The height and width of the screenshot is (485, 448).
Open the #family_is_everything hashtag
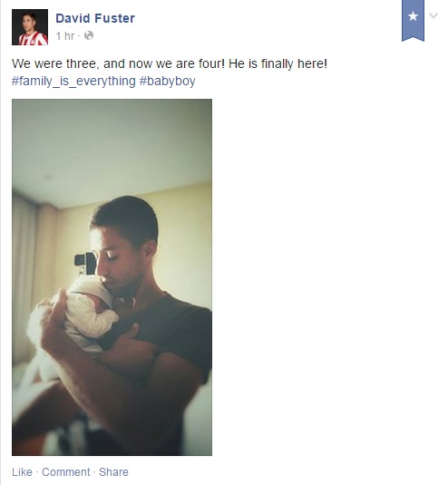point(73,81)
